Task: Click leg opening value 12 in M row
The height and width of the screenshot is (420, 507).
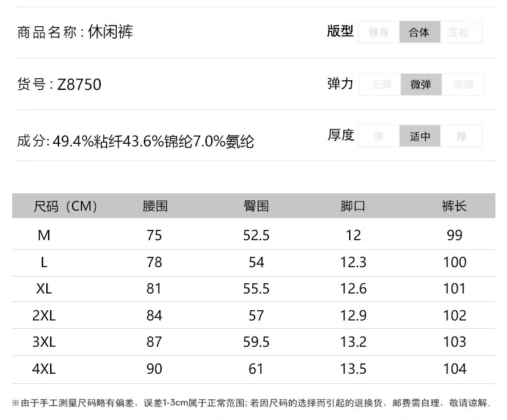Action: click(354, 235)
